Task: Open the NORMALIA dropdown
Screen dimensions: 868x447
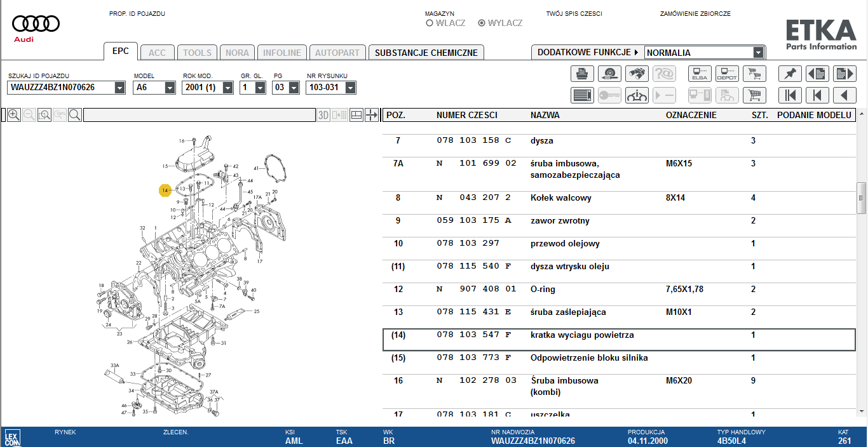Action: [x=758, y=53]
